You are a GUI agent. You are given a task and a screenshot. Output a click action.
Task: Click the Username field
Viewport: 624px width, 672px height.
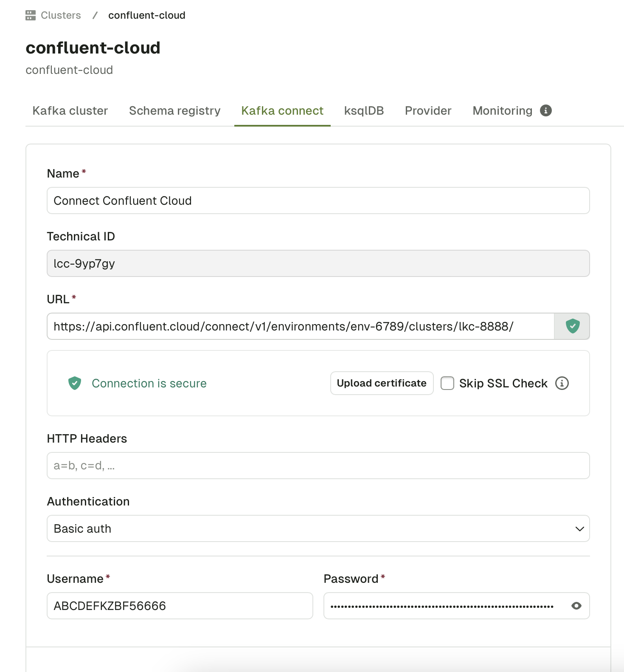[x=180, y=606]
